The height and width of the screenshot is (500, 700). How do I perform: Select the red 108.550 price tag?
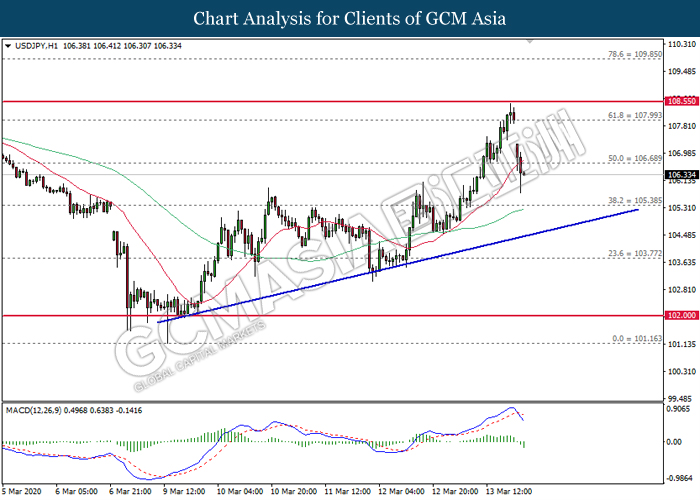coord(680,101)
